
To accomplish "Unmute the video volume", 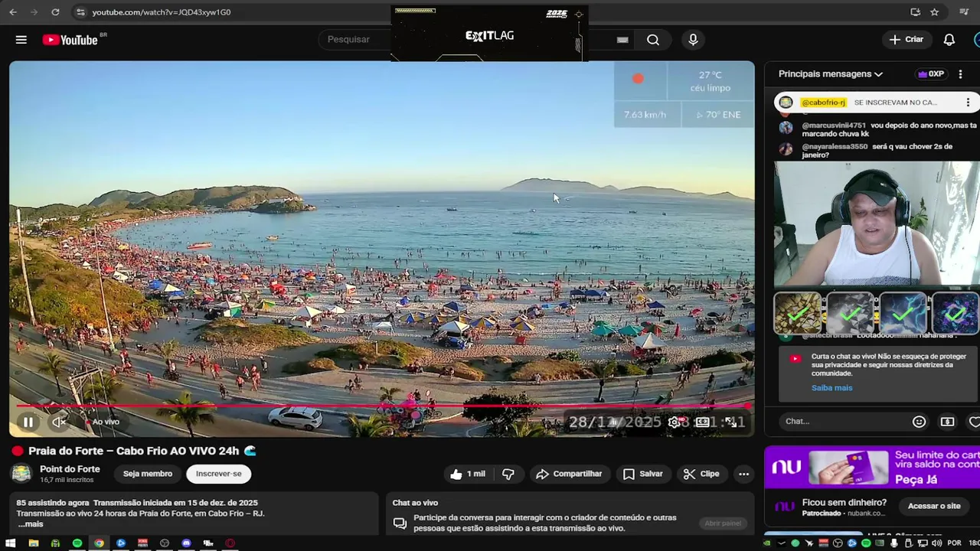I will pyautogui.click(x=59, y=422).
